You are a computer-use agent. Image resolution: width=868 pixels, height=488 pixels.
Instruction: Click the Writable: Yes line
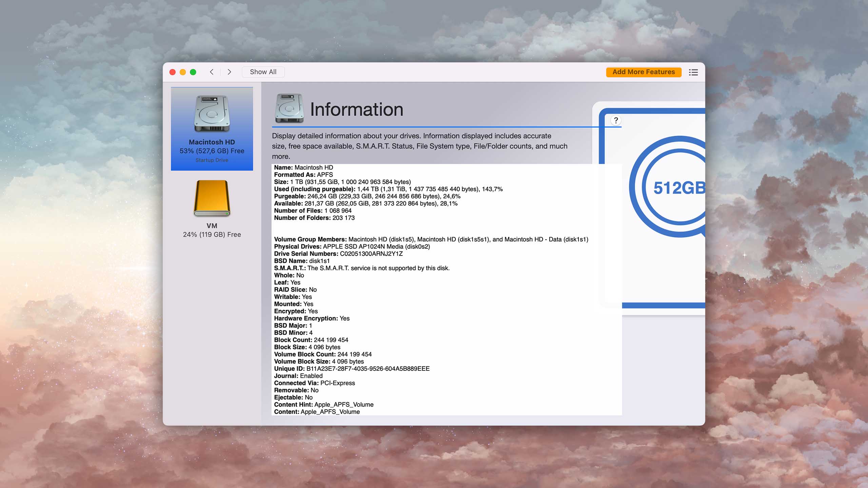click(293, 297)
